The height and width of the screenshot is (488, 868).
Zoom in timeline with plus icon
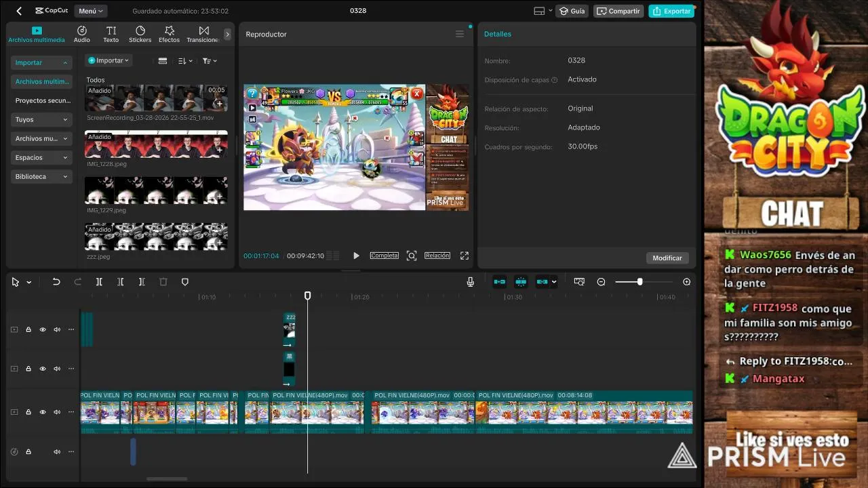point(687,282)
